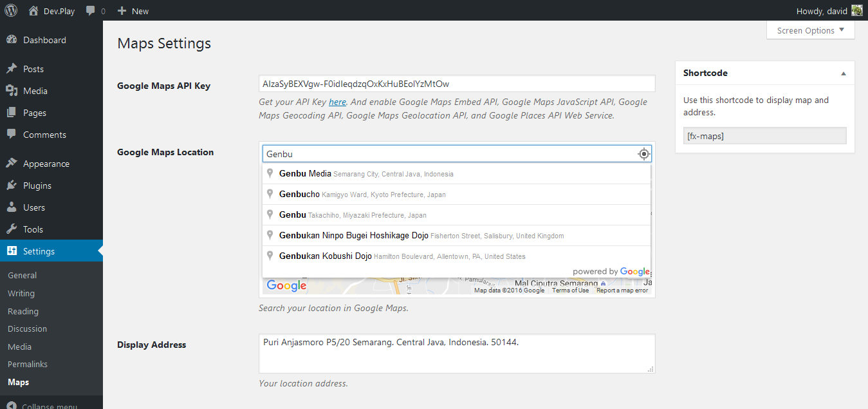Click the Settings sliders icon
The image size is (868, 409).
click(x=12, y=251)
